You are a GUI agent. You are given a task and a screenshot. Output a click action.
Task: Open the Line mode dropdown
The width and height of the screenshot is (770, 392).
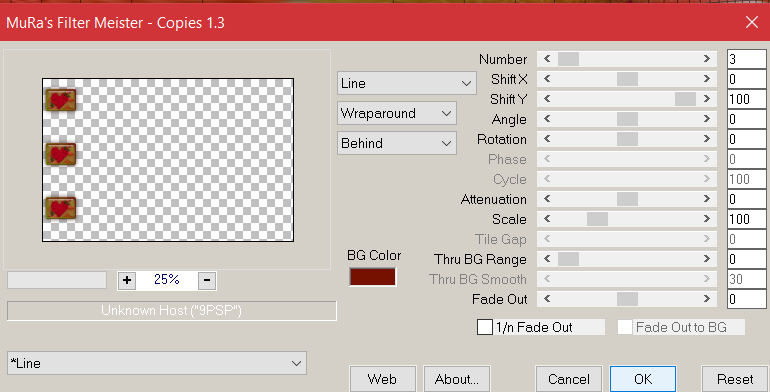407,84
